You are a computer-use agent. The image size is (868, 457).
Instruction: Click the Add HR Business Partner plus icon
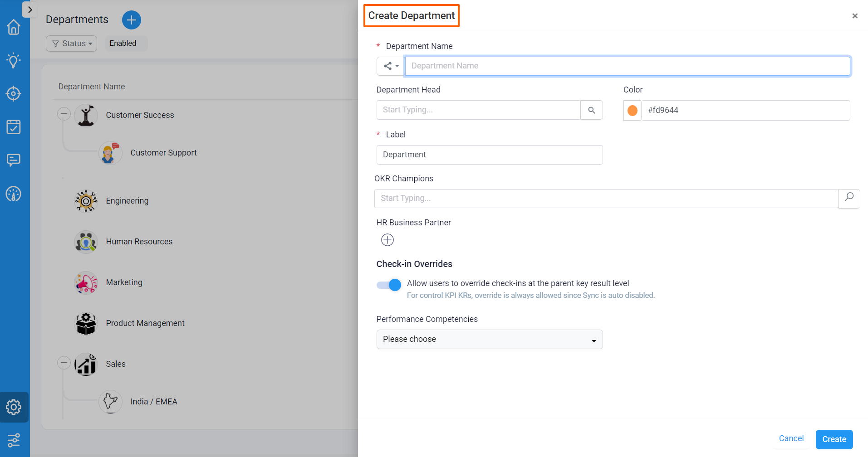pos(387,240)
